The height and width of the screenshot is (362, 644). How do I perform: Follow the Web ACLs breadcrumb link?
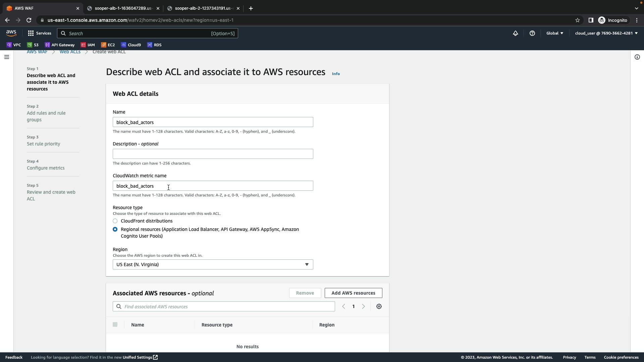coord(70,52)
